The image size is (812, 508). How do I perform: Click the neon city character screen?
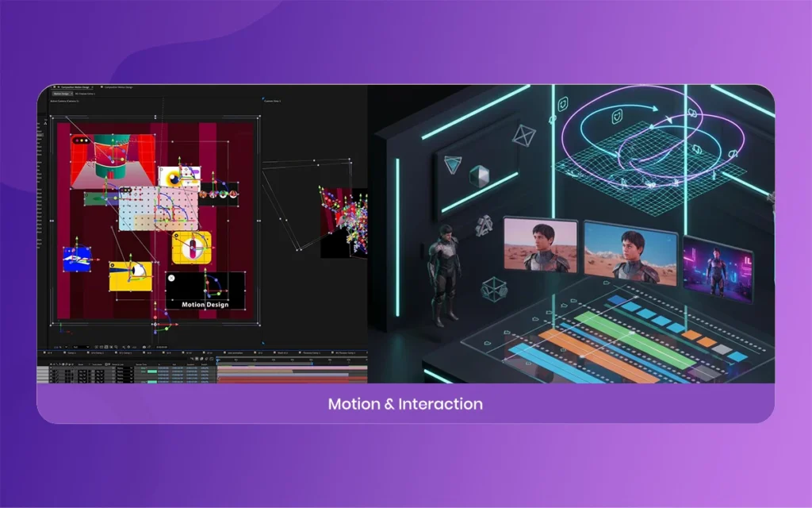717,269
